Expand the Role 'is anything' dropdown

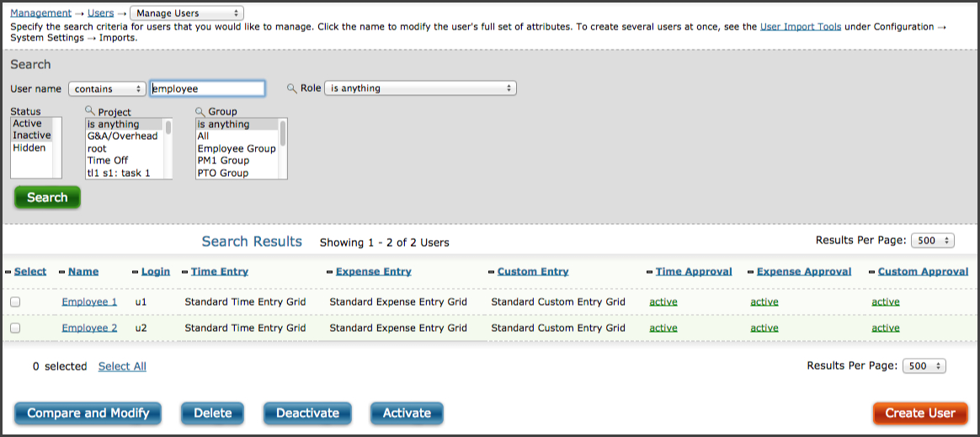[420, 88]
